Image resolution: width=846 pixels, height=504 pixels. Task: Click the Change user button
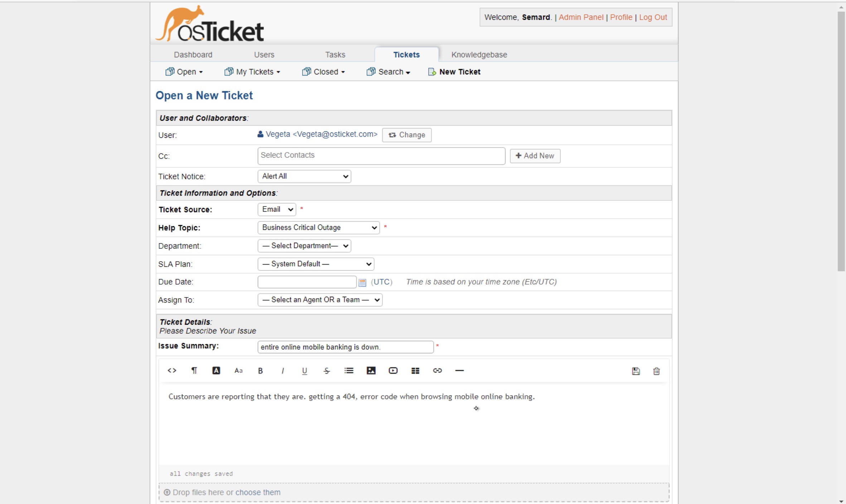pyautogui.click(x=406, y=135)
